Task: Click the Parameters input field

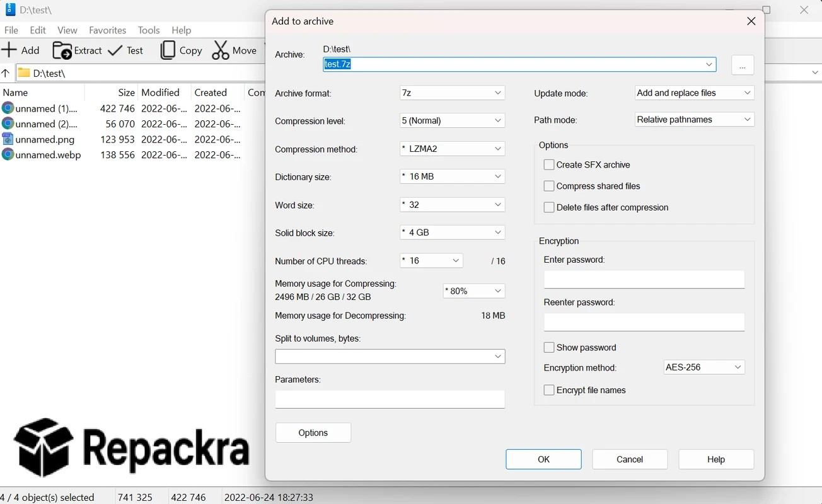Action: click(390, 399)
